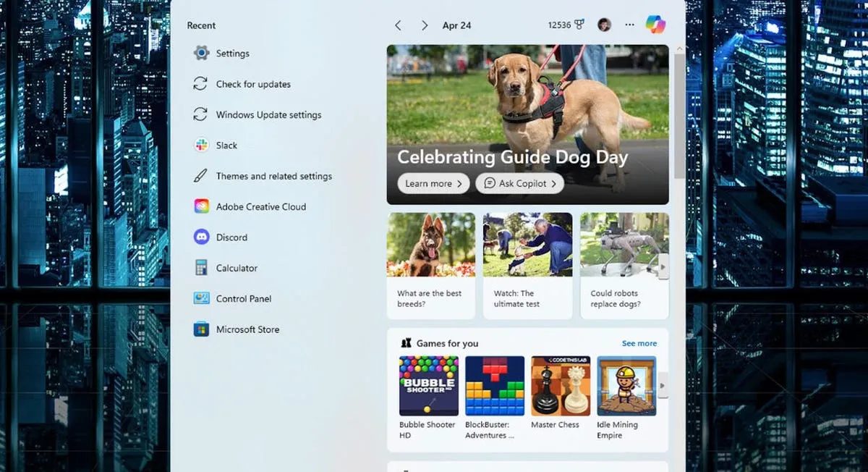Open the Bubble Shooter HD game thumbnail

pyautogui.click(x=428, y=386)
